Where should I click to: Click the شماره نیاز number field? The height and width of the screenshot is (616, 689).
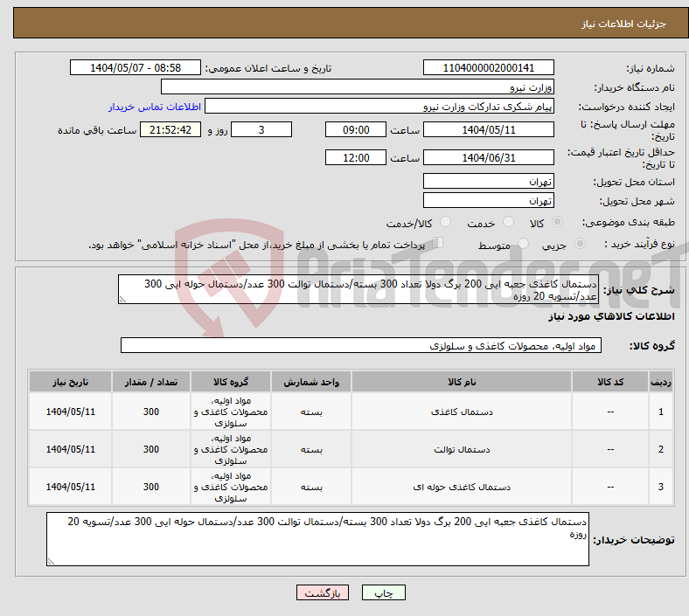point(488,68)
